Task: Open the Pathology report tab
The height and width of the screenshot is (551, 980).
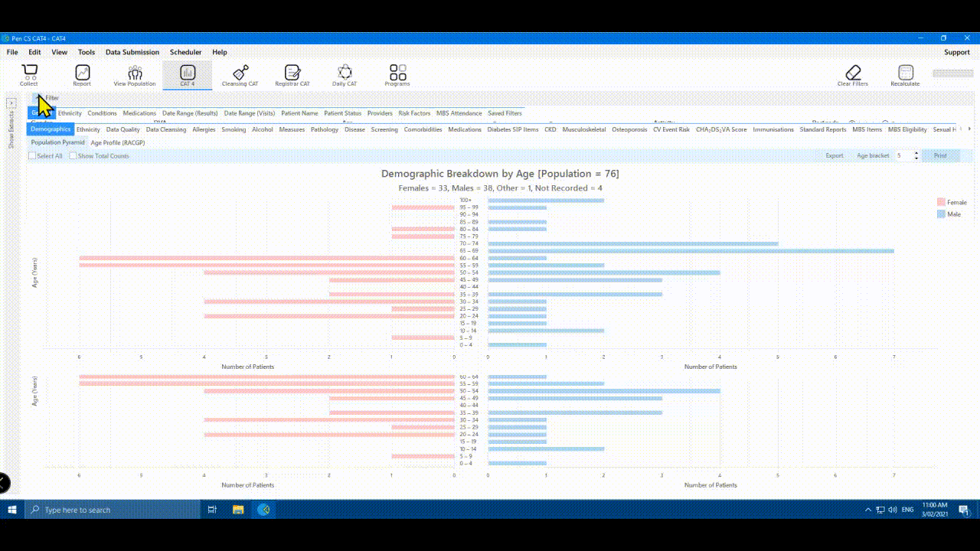Action: 325,129
